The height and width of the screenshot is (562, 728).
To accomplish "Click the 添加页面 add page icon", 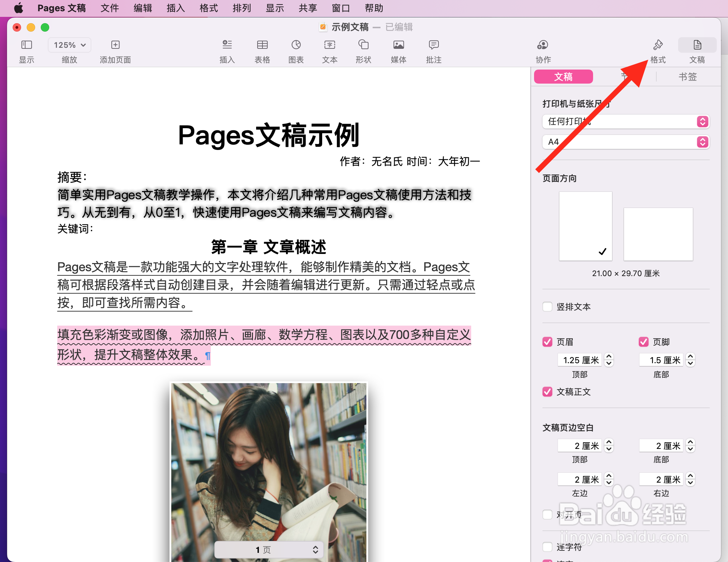I will coord(115,45).
